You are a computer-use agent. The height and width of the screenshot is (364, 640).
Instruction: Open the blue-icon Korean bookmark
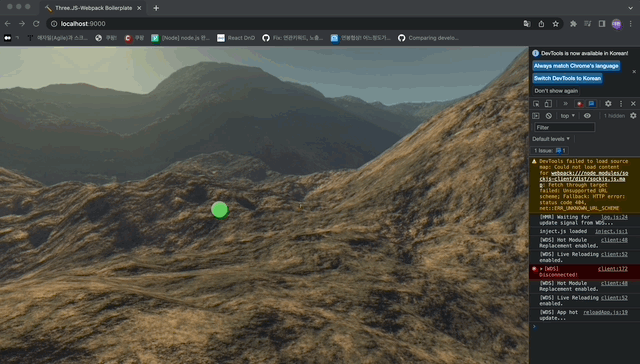[x=361, y=38]
